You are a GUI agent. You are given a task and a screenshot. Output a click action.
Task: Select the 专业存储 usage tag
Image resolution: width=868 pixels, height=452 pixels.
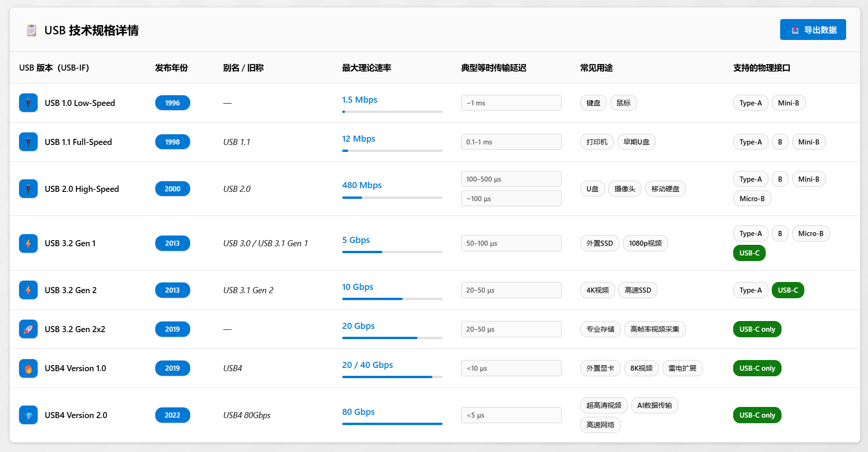[x=600, y=329]
